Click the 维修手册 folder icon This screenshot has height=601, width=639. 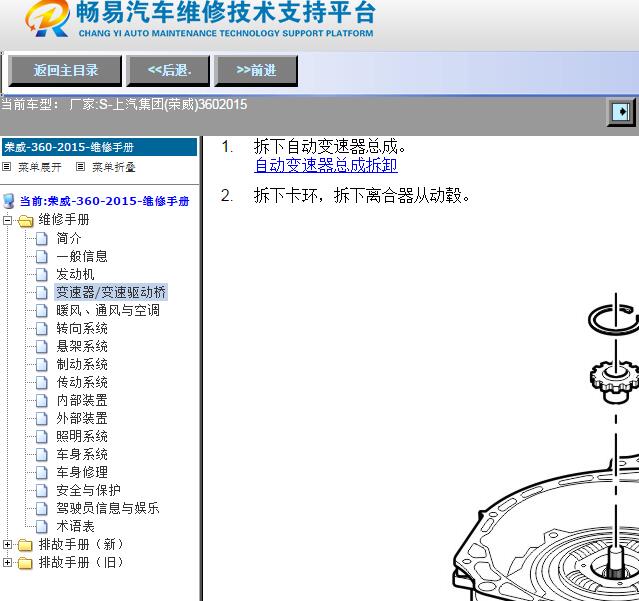tap(25, 221)
